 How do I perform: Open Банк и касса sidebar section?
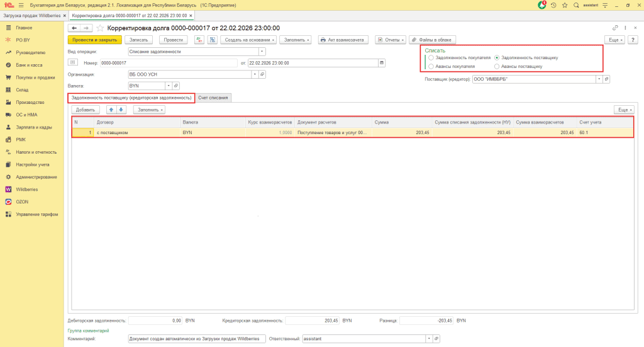click(x=29, y=65)
